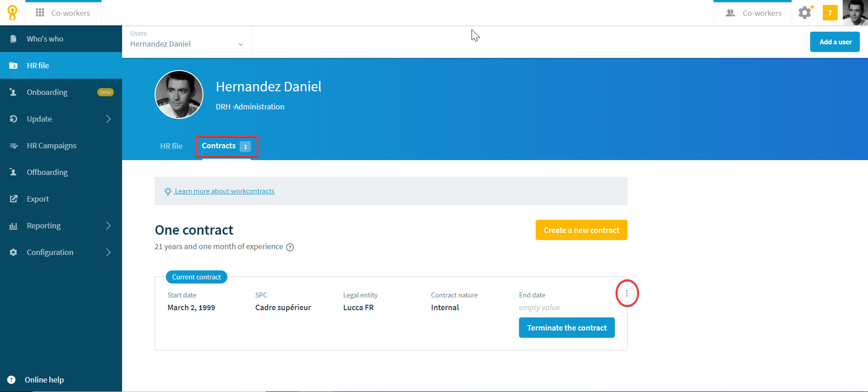Click the Co-workers tab in top bar
The image size is (868, 392).
pyautogui.click(x=63, y=13)
